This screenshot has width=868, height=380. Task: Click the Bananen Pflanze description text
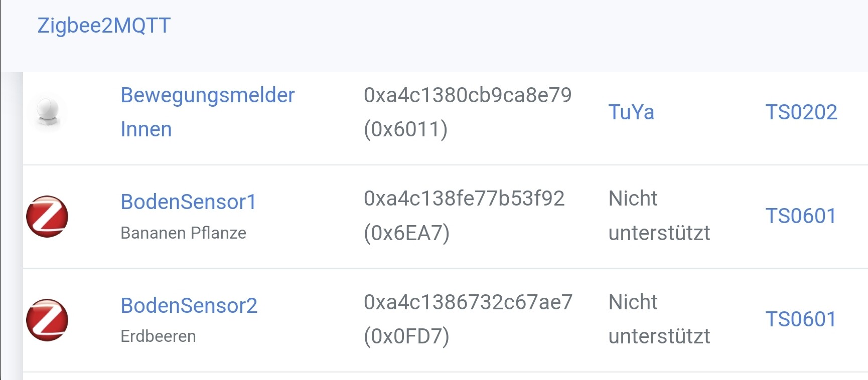click(184, 233)
